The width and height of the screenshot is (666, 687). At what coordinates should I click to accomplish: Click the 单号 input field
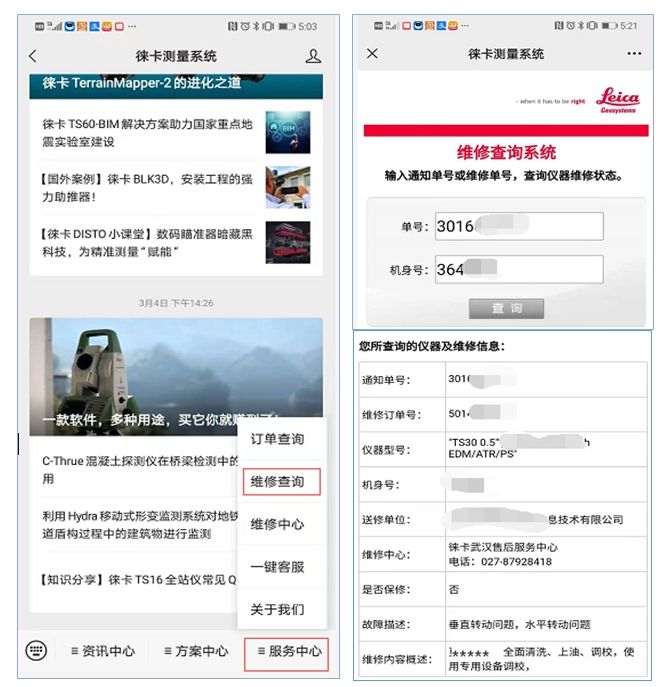[519, 226]
